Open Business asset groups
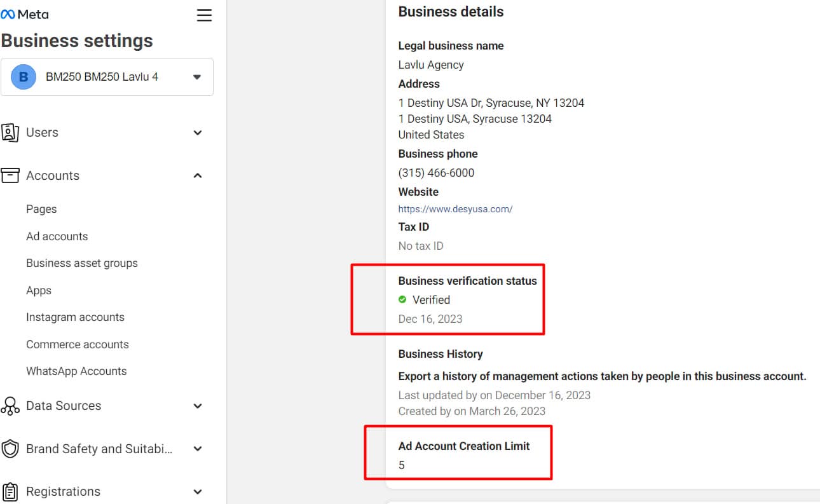 (x=82, y=263)
